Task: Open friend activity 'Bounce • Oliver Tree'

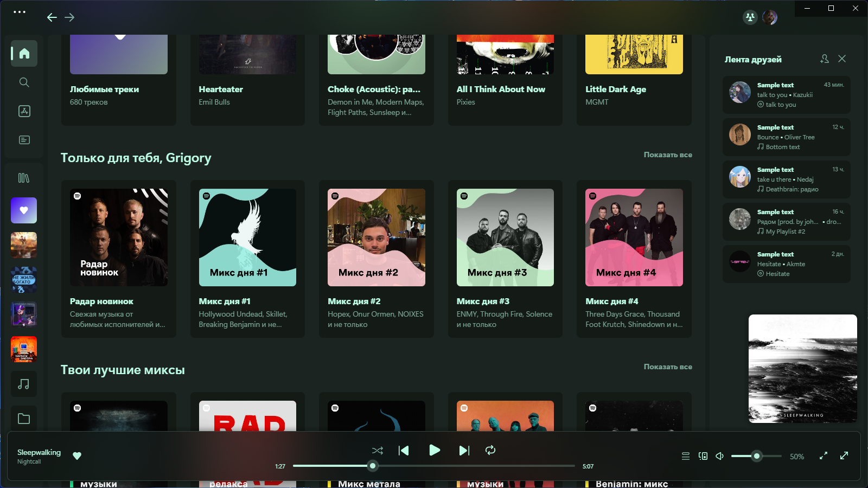Action: coord(786,137)
